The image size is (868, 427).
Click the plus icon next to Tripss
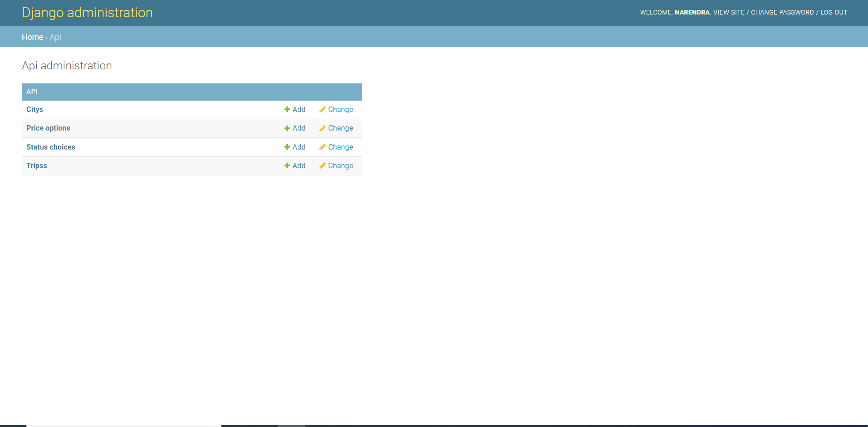[287, 165]
